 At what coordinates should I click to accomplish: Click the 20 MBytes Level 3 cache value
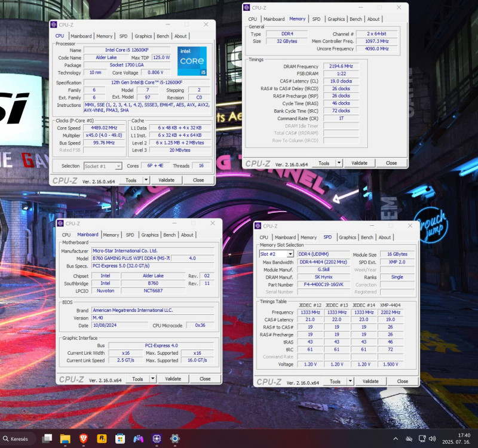click(x=180, y=150)
